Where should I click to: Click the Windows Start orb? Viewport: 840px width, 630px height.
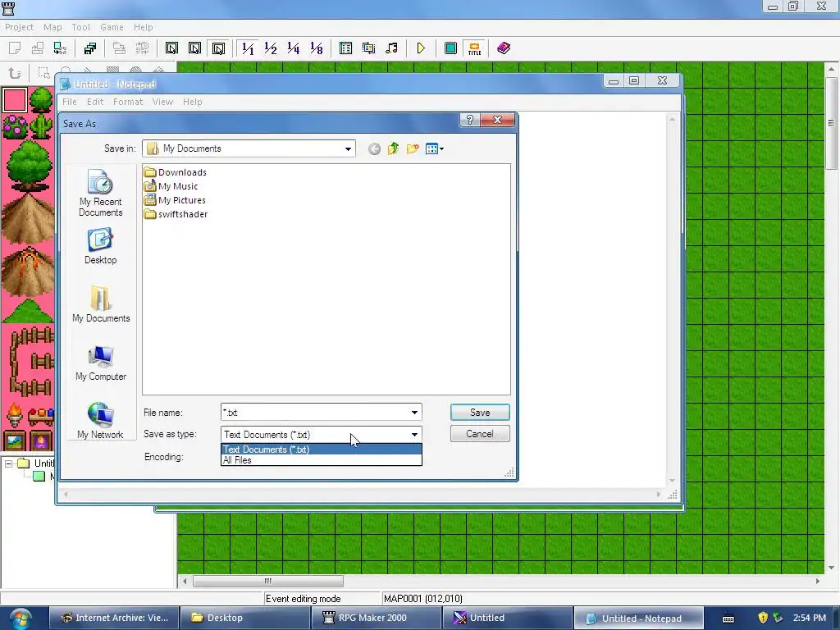tap(20, 619)
